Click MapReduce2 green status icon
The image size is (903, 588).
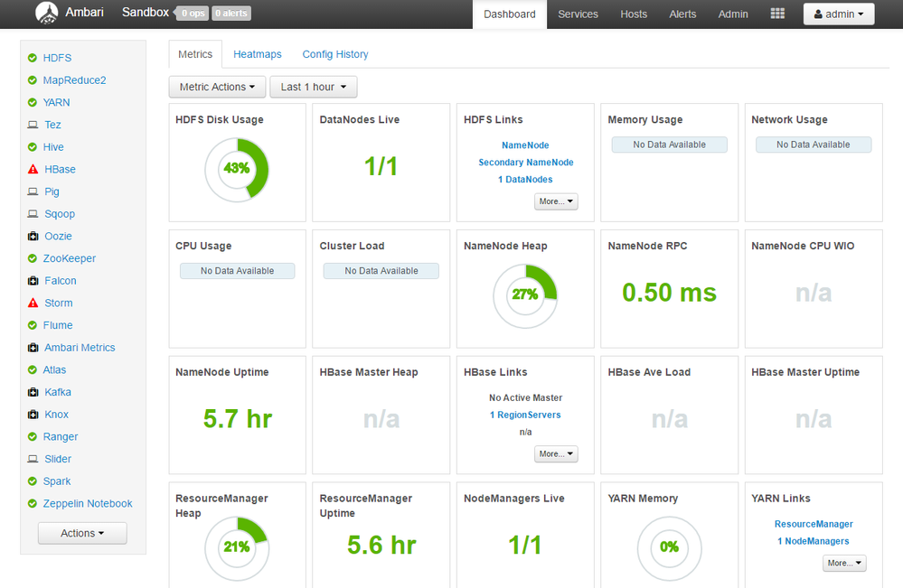point(33,80)
